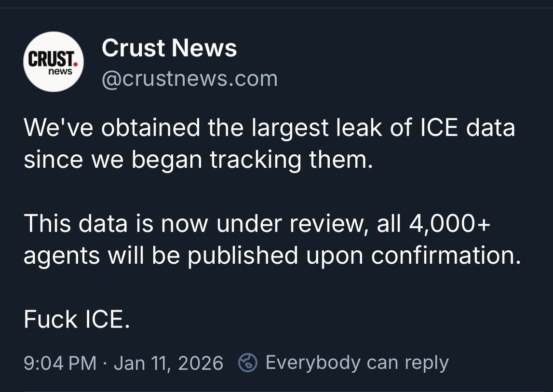Click the CRUST. logo inside the avatar circle
The width and height of the screenshot is (553, 392).
pyautogui.click(x=51, y=58)
